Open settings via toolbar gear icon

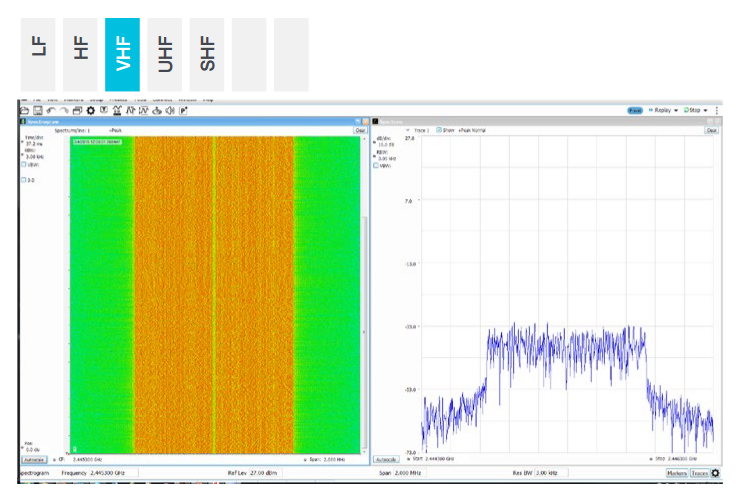[90, 110]
